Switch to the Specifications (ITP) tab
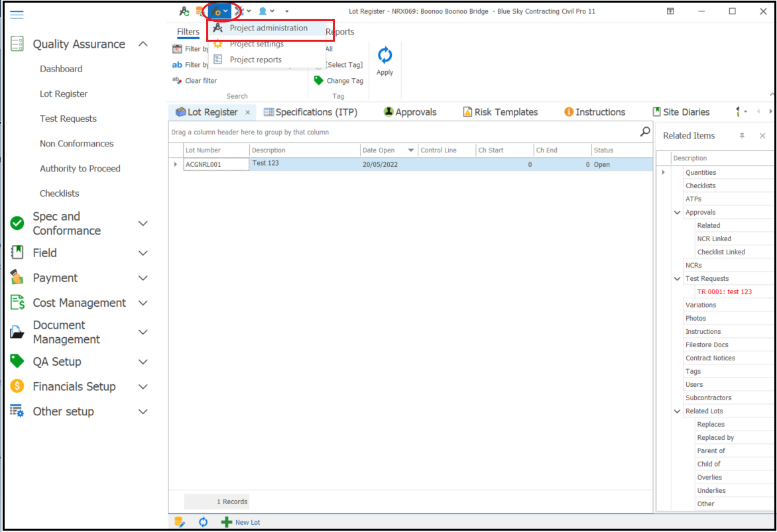The height and width of the screenshot is (532, 777). click(311, 112)
